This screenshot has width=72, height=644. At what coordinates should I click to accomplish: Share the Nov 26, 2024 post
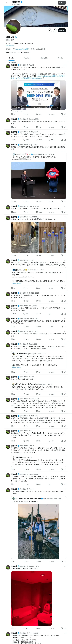[x=65, y=212]
